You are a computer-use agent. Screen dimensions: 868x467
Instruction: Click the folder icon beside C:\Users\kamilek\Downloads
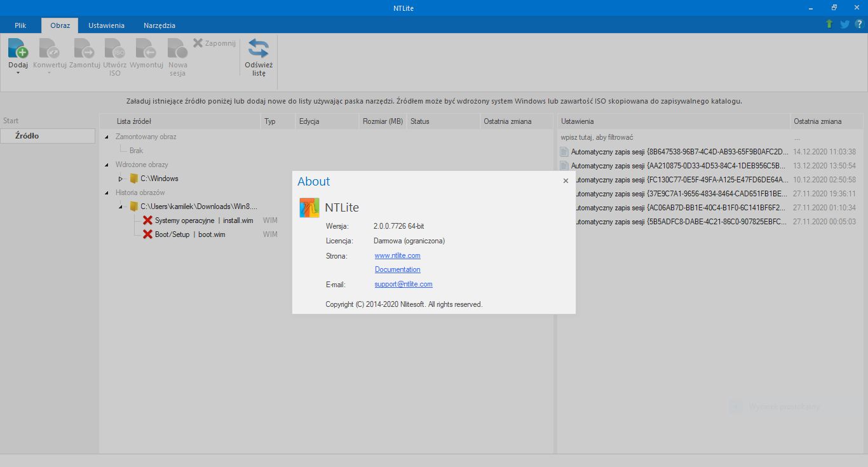(x=133, y=206)
